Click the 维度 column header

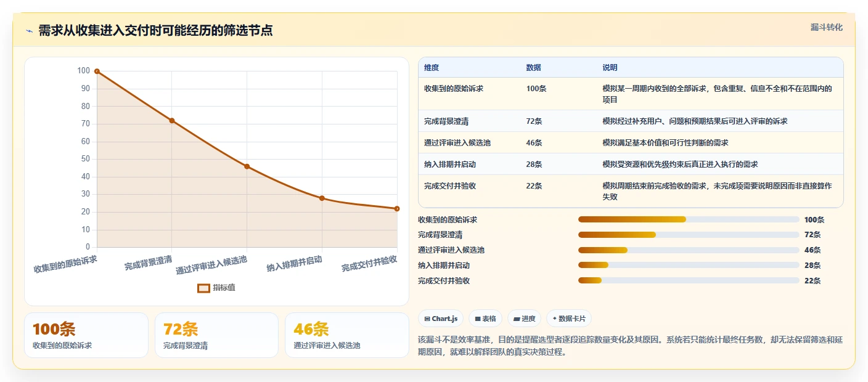[432, 68]
